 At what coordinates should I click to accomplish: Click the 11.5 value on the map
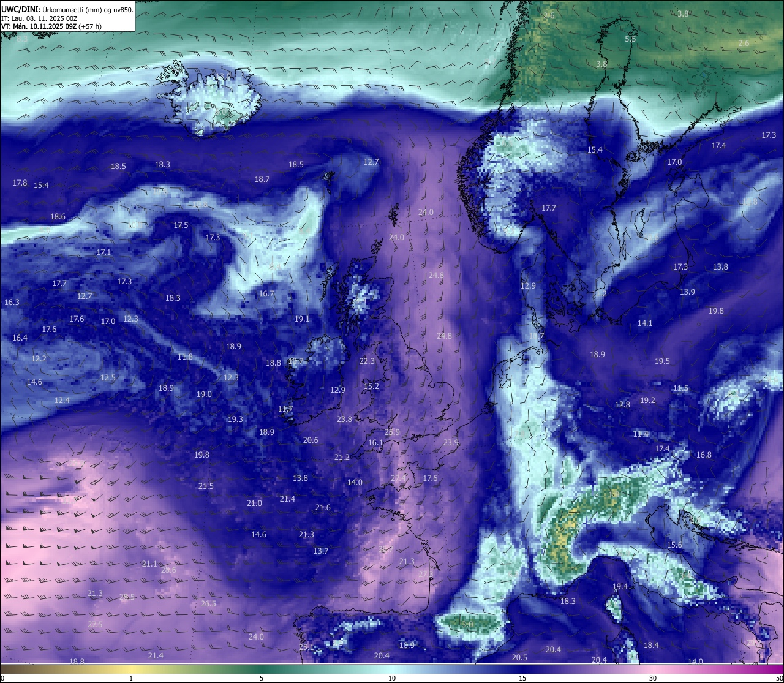(680, 388)
